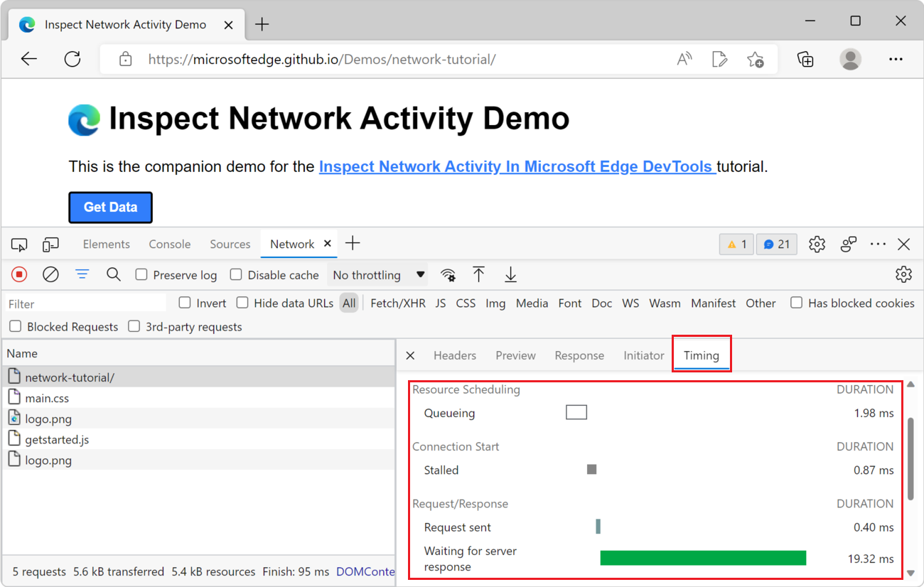This screenshot has width=924, height=587.
Task: Open the user profile avatar
Action: click(850, 60)
